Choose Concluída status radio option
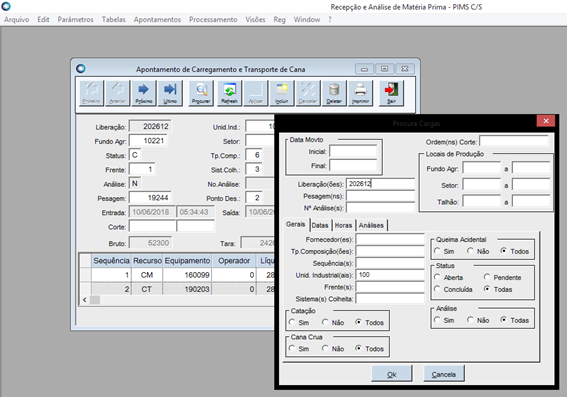 [x=453, y=289]
